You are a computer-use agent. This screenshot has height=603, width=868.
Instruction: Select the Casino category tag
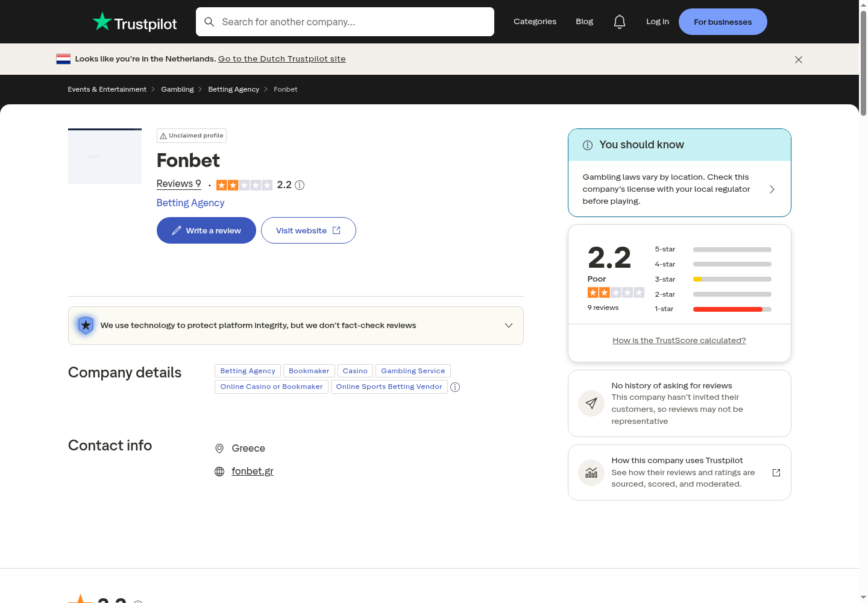tap(355, 371)
